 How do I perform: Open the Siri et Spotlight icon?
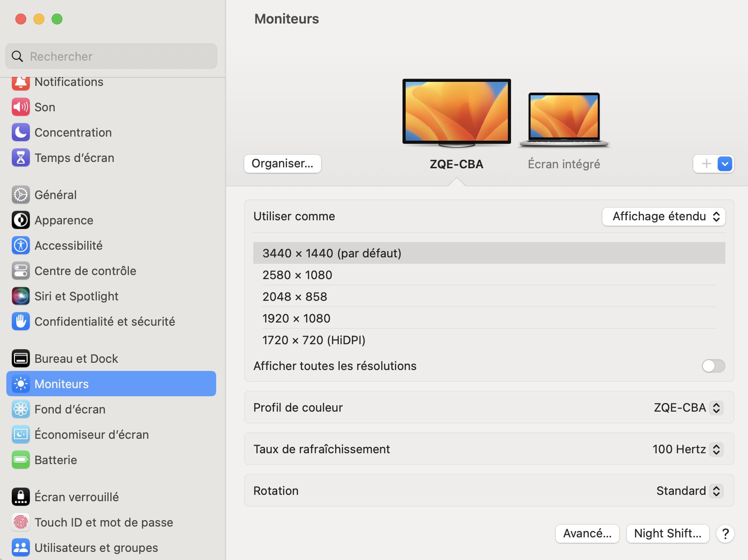[x=21, y=296]
